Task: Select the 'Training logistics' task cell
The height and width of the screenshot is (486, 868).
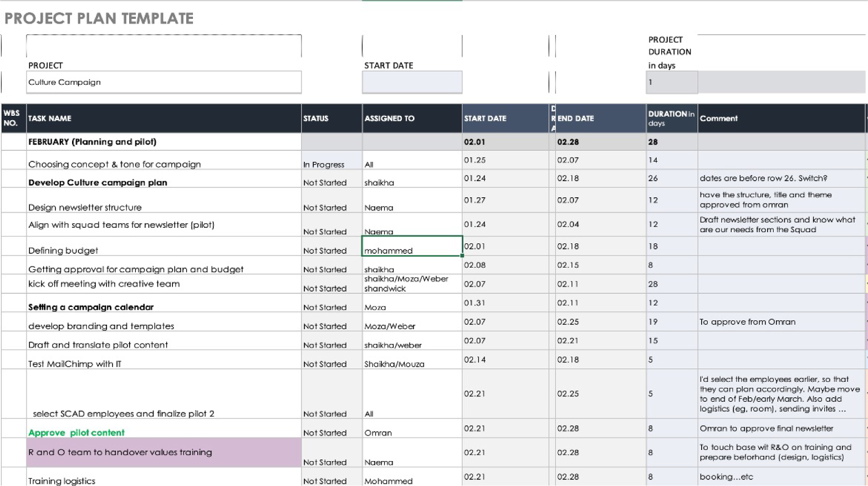Action: pyautogui.click(x=164, y=477)
